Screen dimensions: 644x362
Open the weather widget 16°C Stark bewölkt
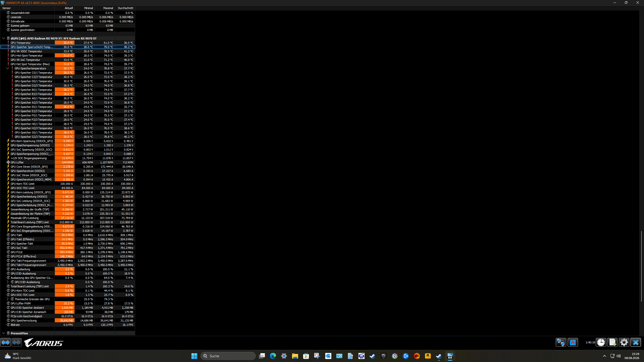(18, 356)
